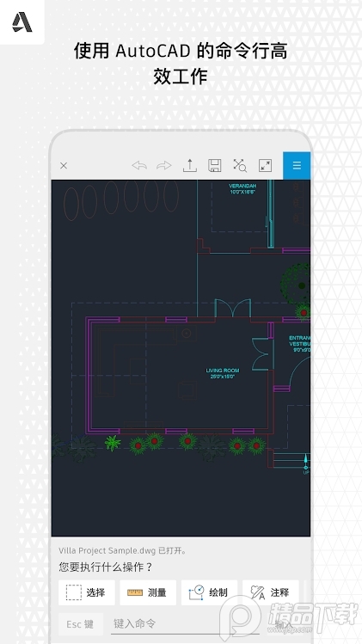This screenshot has height=644, width=362.
Task: Save the drawing with the disk icon
Action: coord(214,165)
